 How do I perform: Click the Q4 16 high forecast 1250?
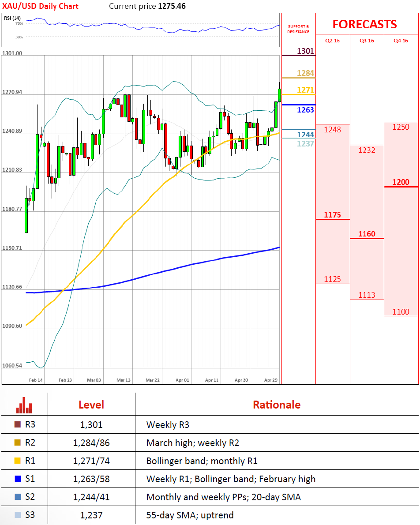[401, 127]
